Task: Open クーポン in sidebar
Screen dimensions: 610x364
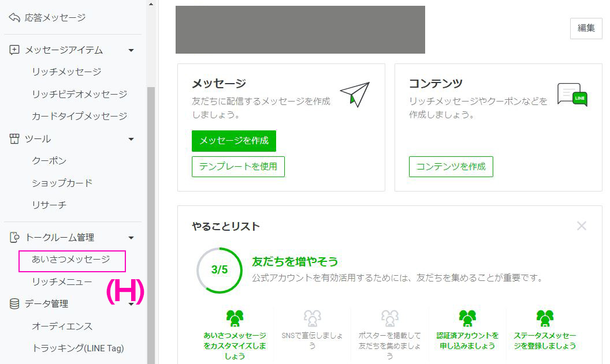Action: pyautogui.click(x=49, y=161)
